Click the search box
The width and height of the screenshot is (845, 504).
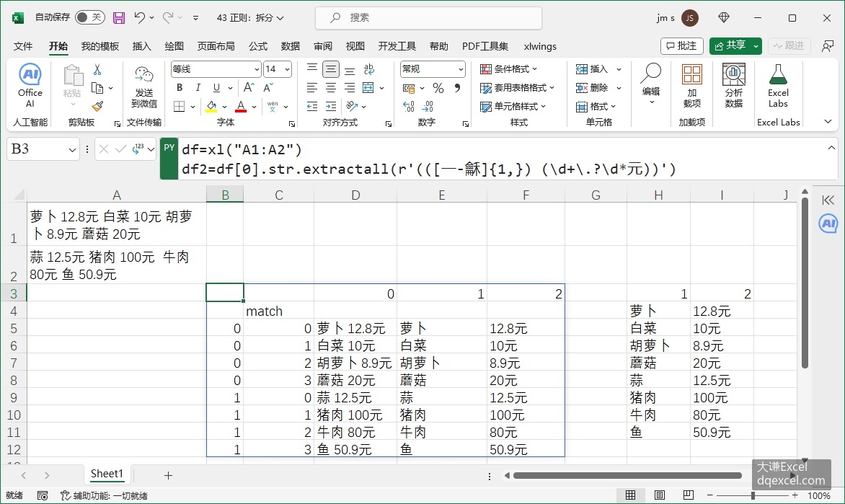point(428,18)
